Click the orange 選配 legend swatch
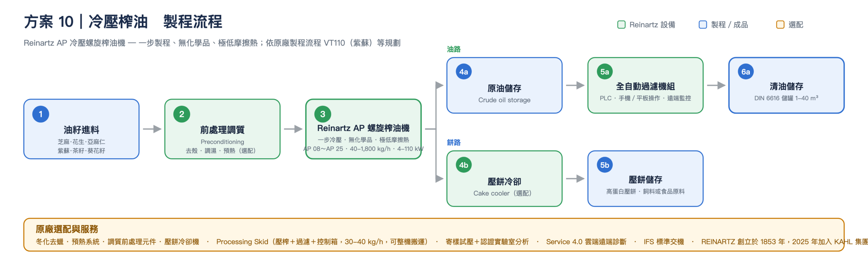 click(x=780, y=25)
